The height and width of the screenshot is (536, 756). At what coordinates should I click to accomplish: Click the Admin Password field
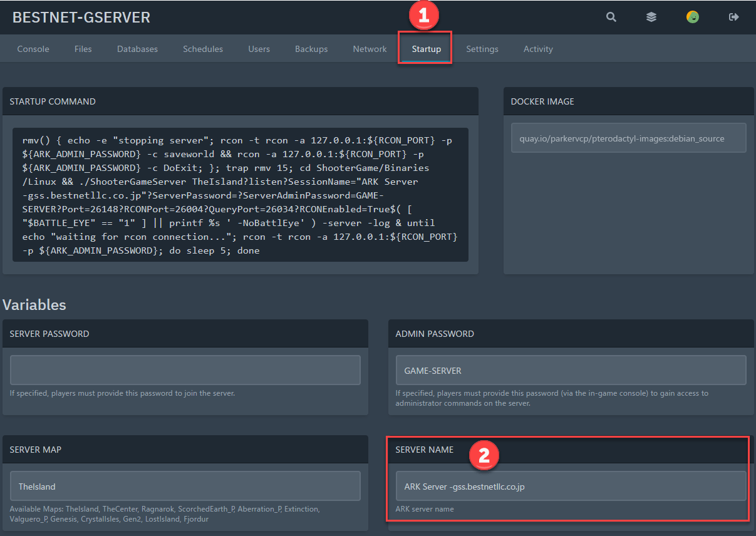point(571,370)
